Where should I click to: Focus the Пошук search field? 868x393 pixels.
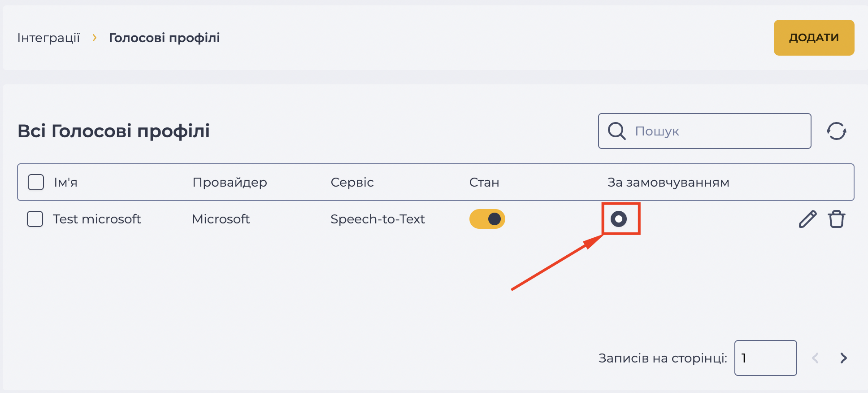point(704,131)
